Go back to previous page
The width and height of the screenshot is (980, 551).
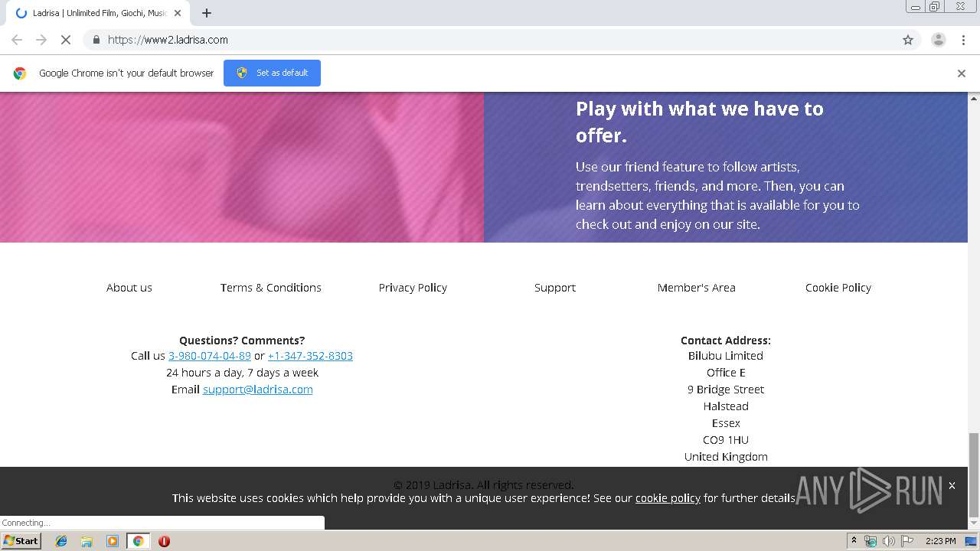click(17, 40)
